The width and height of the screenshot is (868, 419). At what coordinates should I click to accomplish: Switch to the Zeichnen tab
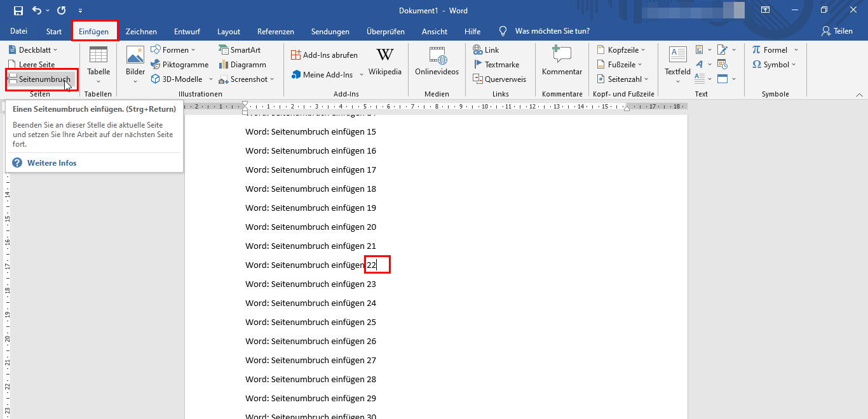[x=141, y=31]
